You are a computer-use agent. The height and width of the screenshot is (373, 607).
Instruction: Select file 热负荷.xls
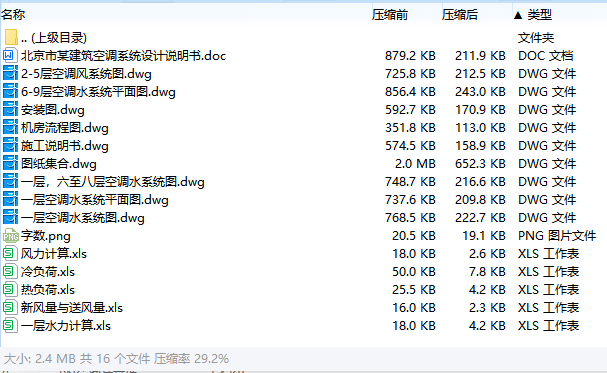pyautogui.click(x=48, y=289)
